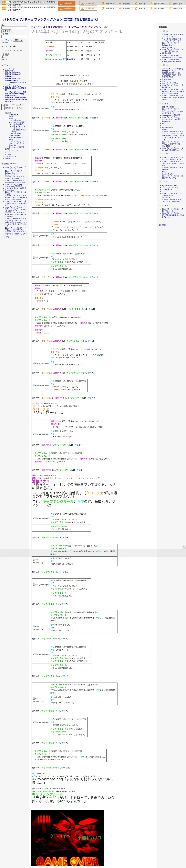Open メインキャラって何よ in update history
This screenshot has height=868, width=186.
pyautogui.click(x=170, y=83)
